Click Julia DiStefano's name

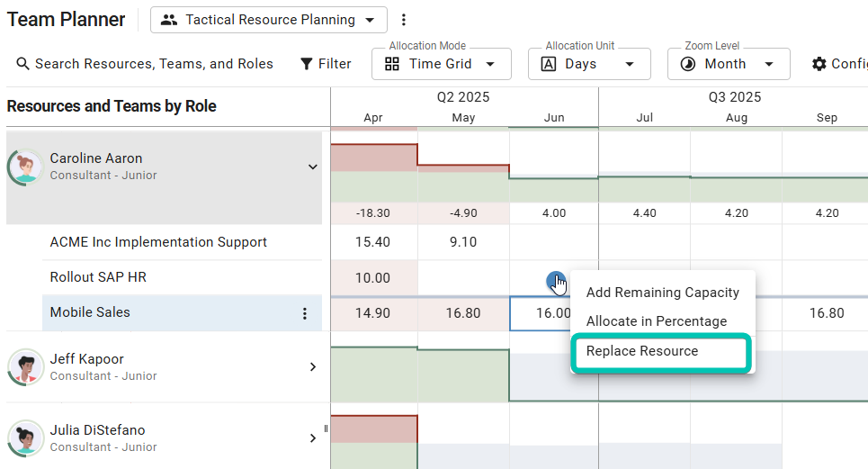tap(97, 430)
